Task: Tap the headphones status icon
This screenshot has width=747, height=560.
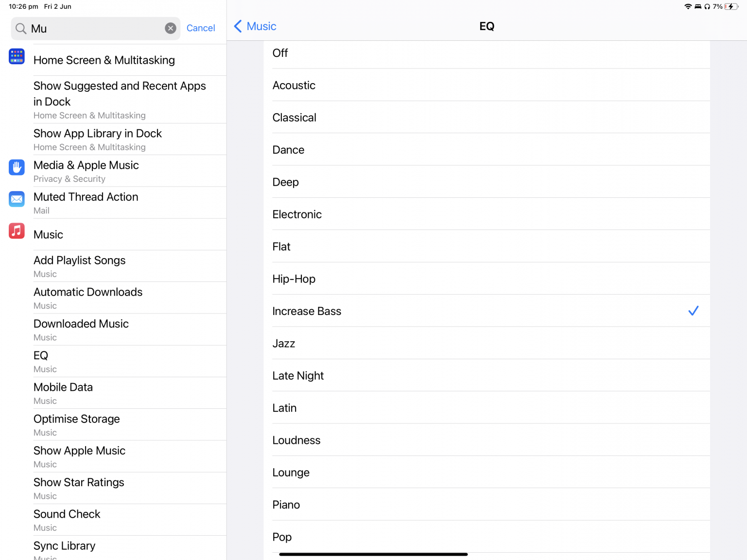Action: [x=707, y=6]
